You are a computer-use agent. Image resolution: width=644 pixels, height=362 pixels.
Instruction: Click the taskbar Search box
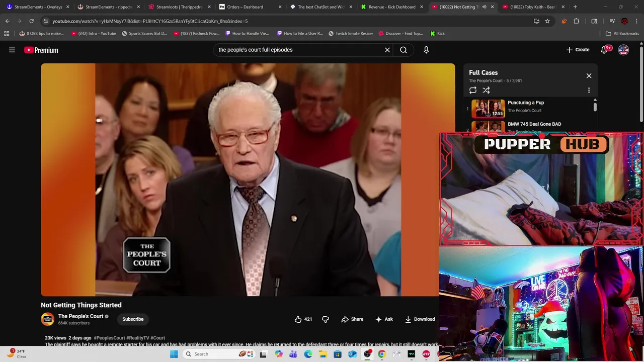click(x=218, y=354)
